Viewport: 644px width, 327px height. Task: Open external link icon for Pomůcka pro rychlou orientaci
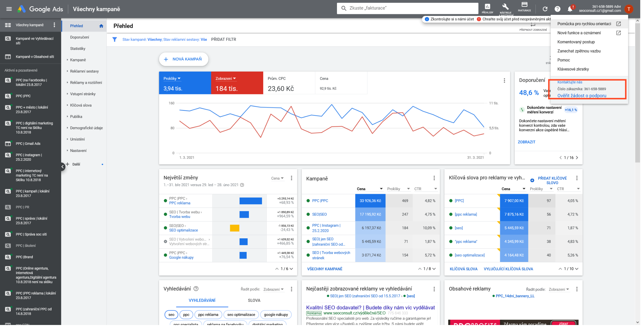622,24
